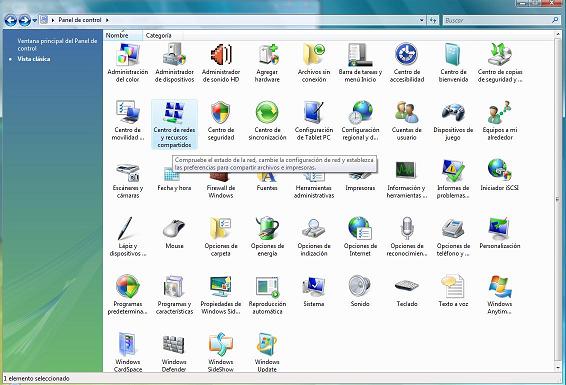The width and height of the screenshot is (566, 385).
Task: Open Archivos sin conexión
Action: [314, 63]
